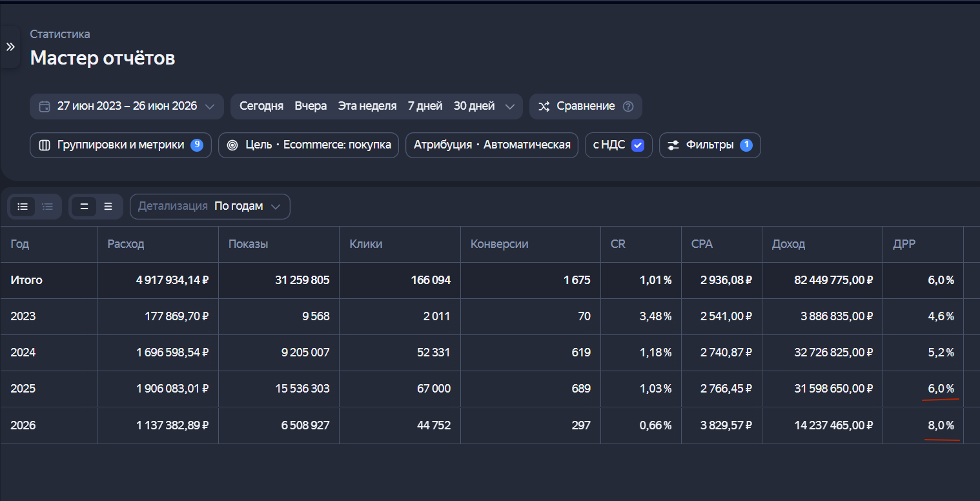
Task: Sort by the Доход column header
Action: 788,244
